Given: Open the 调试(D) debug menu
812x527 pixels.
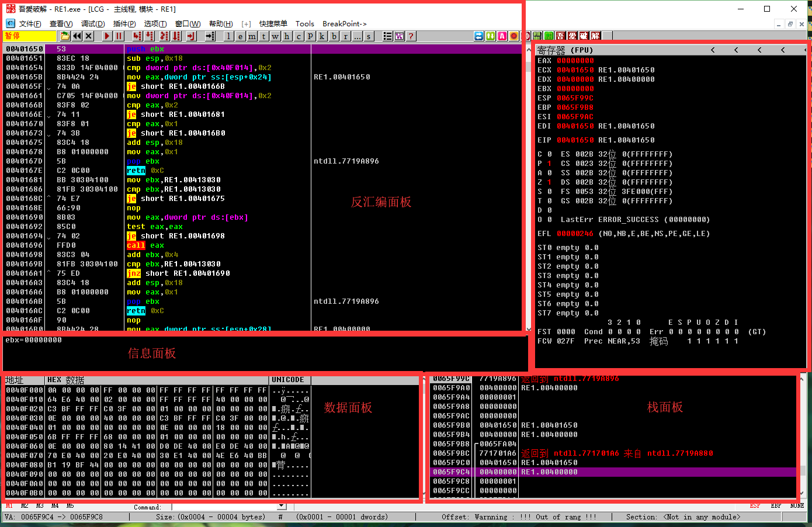Looking at the screenshot, I should 92,24.
